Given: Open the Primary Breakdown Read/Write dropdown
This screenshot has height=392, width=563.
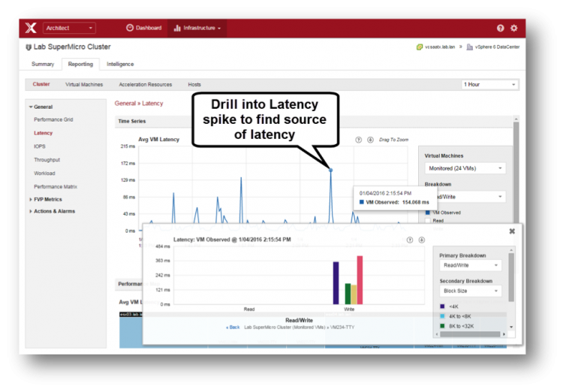Looking at the screenshot, I should [471, 265].
